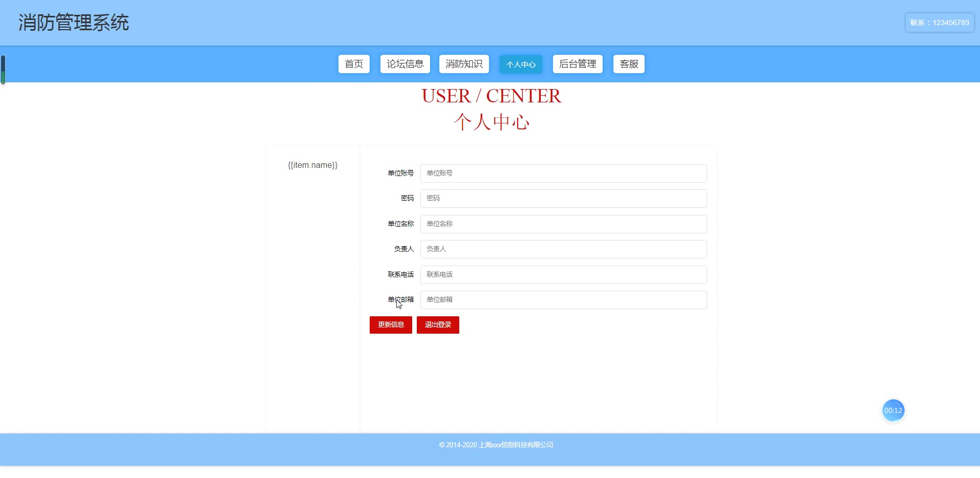This screenshot has height=478, width=980.
Task: Click the red 个人中心 heading text
Action: pyautogui.click(x=491, y=122)
